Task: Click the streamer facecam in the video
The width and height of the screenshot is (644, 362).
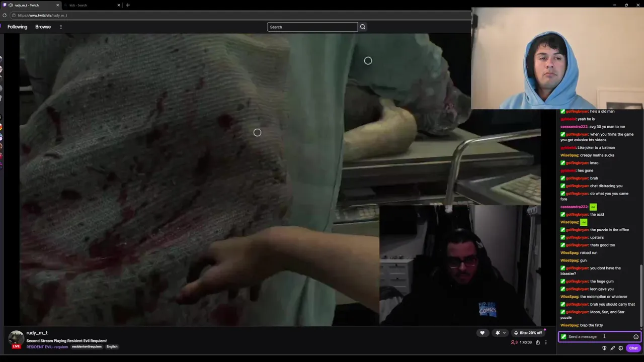Action: click(x=460, y=265)
